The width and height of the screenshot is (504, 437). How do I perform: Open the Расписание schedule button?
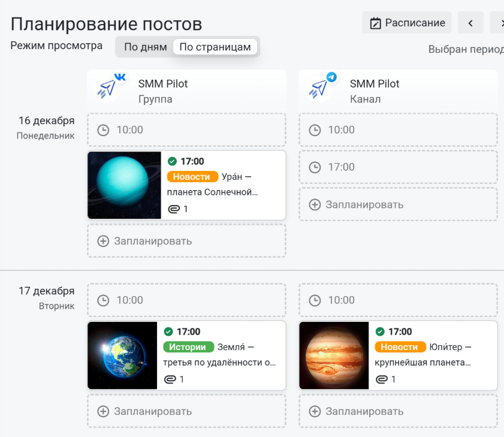[406, 23]
